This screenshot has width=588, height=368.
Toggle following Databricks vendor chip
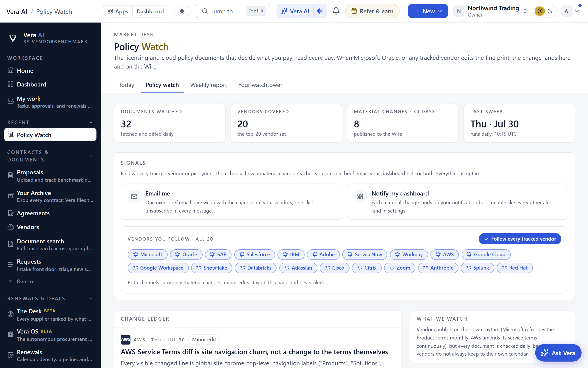coord(256,268)
